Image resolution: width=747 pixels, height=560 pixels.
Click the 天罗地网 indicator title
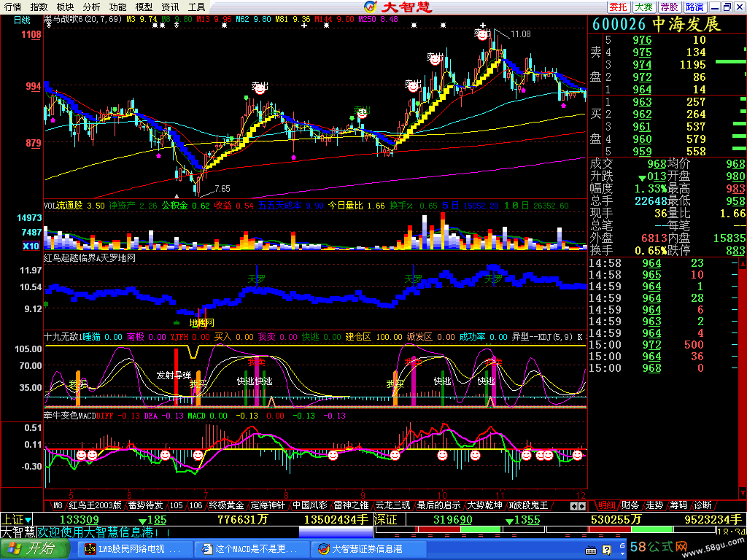click(x=90, y=257)
